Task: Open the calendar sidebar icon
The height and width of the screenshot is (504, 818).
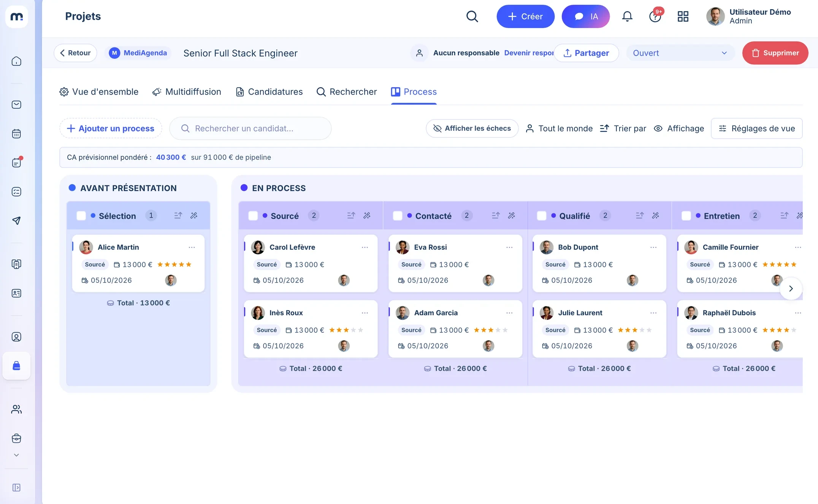Action: [x=16, y=134]
